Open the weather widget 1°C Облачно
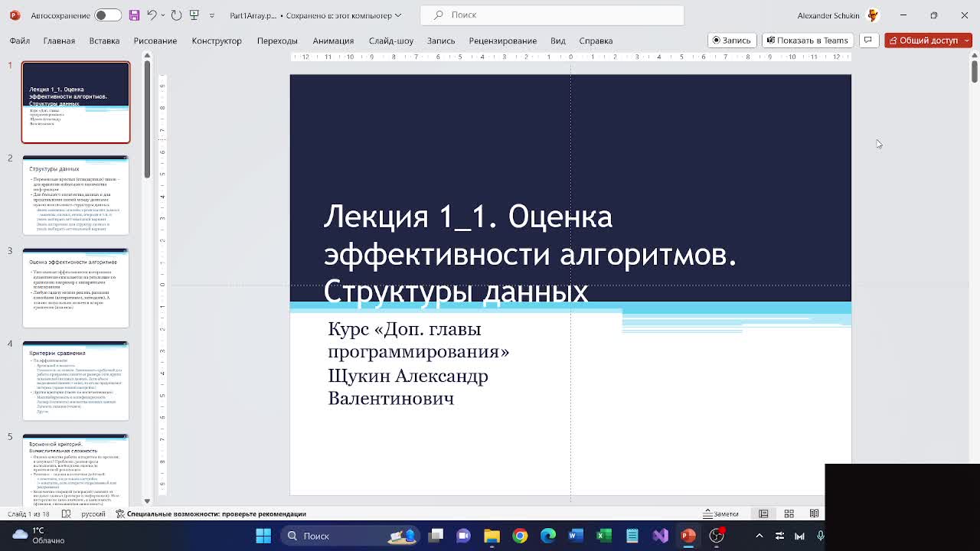The image size is (980, 551). point(38,536)
